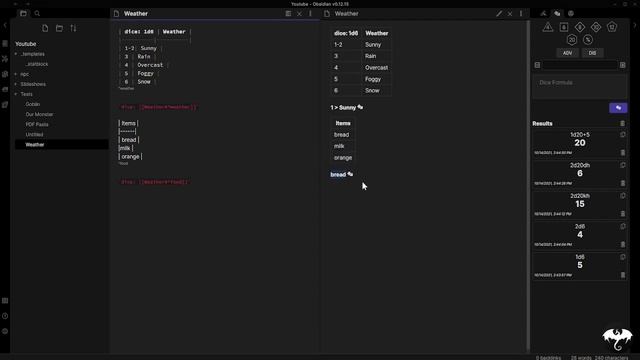
Task: Collapse the right sidebar arrow
Action: tap(635, 25)
